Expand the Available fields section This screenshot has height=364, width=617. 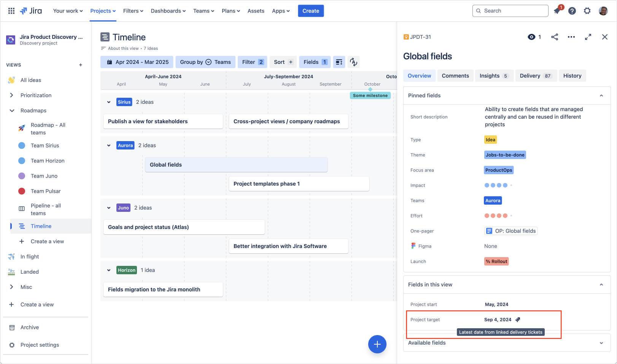click(x=601, y=343)
